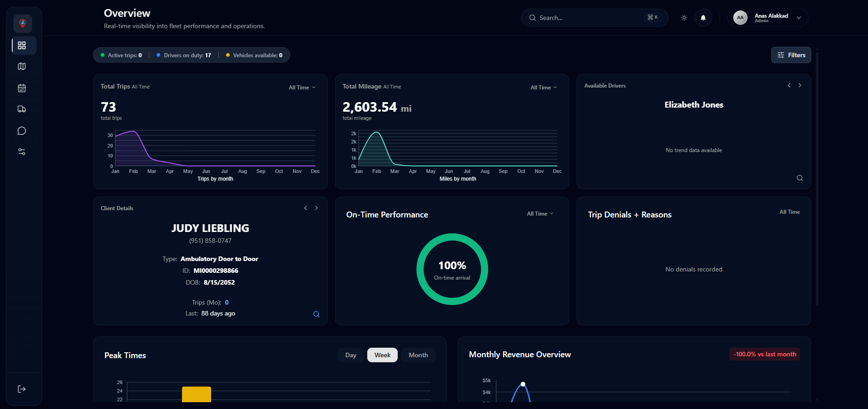
Task: Select the settings sliders icon in sidebar
Action: [22, 152]
